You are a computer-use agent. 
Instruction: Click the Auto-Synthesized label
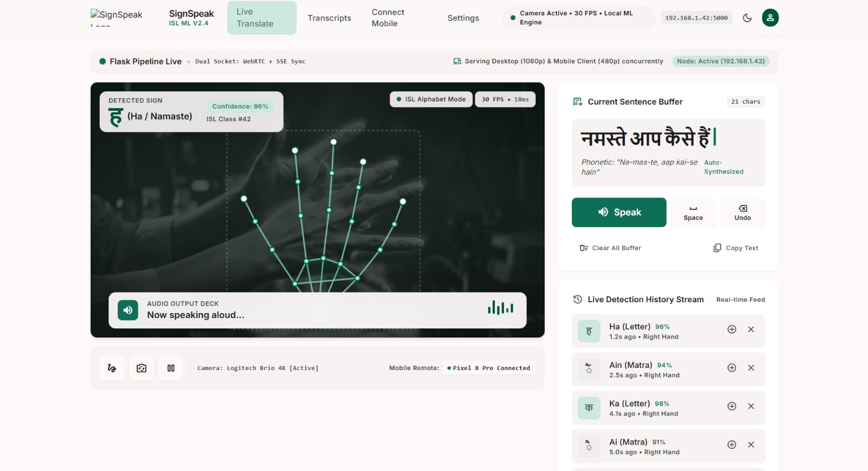point(724,167)
